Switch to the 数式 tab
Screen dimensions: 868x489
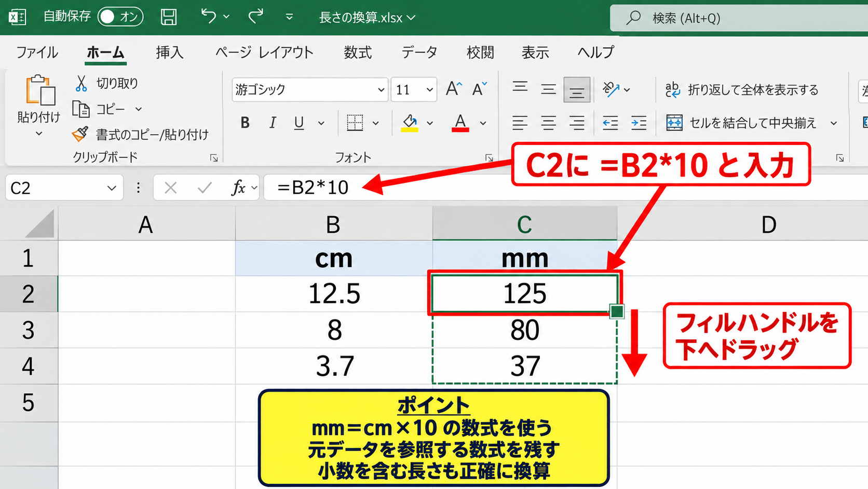(358, 52)
